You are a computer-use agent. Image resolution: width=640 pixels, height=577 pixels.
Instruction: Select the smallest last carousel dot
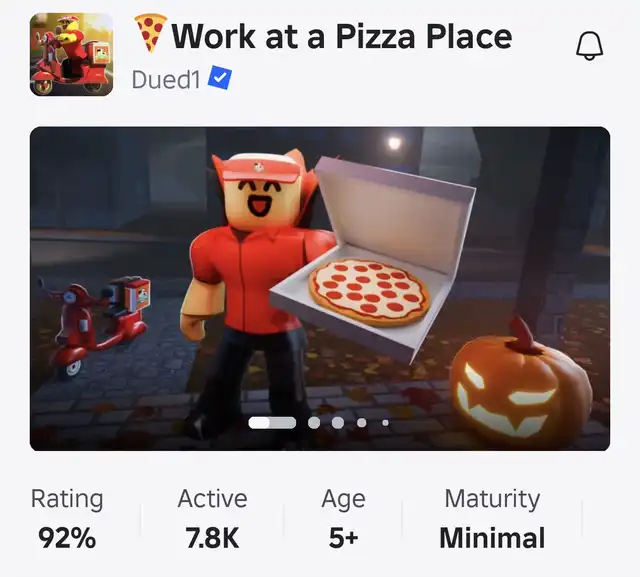[x=385, y=423]
